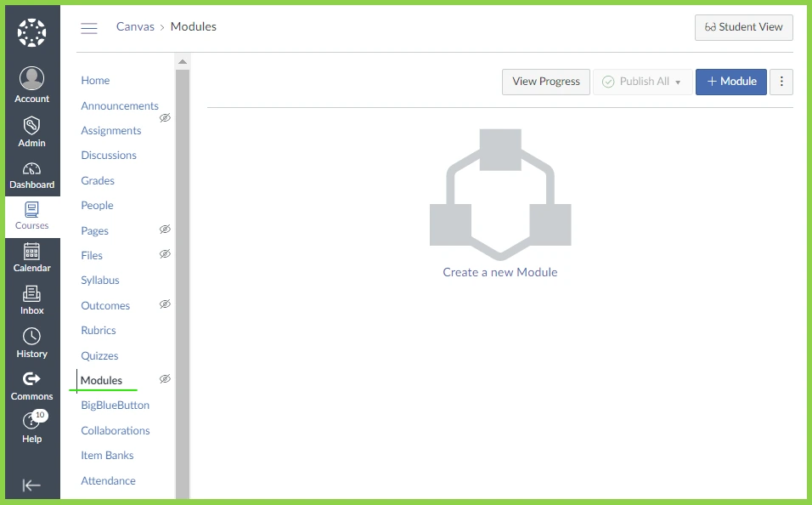The image size is (812, 505).
Task: Click the View Progress button
Action: point(546,82)
